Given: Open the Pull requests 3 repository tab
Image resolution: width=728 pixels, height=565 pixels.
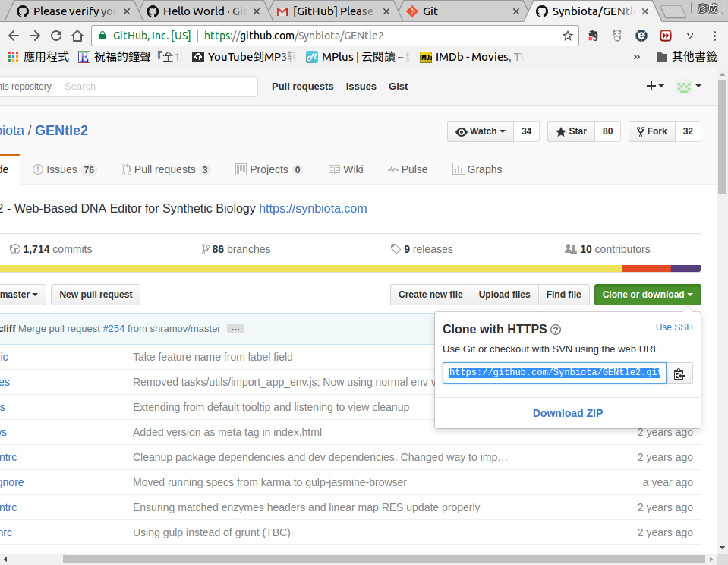Looking at the screenshot, I should (165, 169).
